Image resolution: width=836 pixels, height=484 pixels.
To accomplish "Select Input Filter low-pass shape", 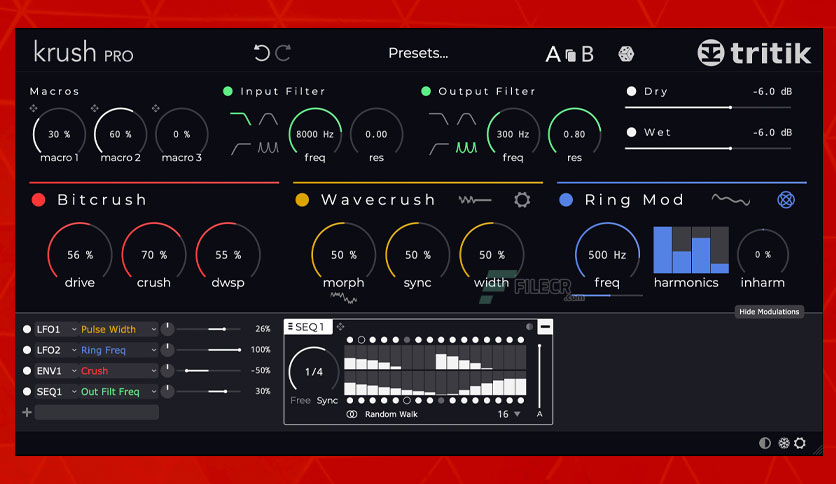I will (240, 118).
